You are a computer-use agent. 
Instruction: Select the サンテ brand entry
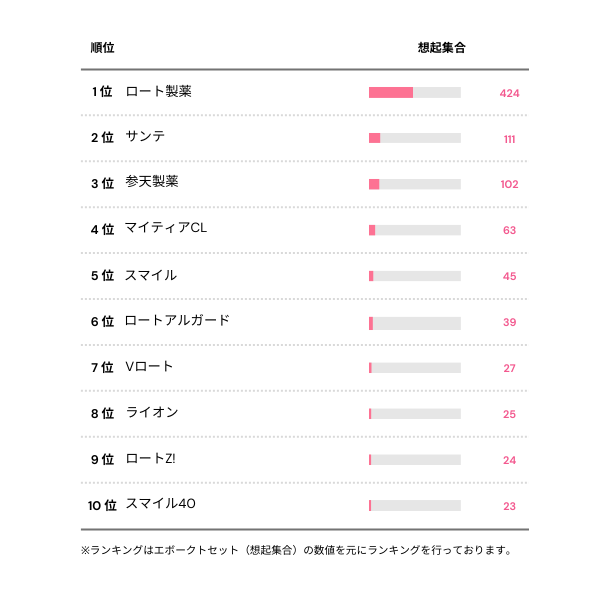pyautogui.click(x=146, y=138)
